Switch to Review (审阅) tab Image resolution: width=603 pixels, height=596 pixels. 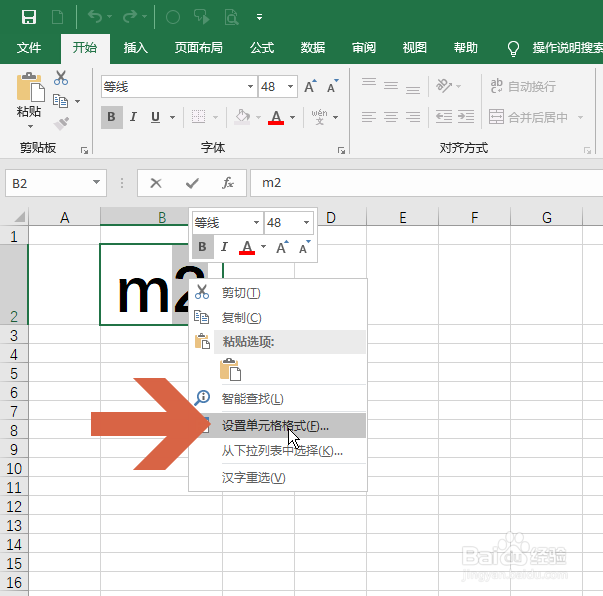pyautogui.click(x=364, y=48)
